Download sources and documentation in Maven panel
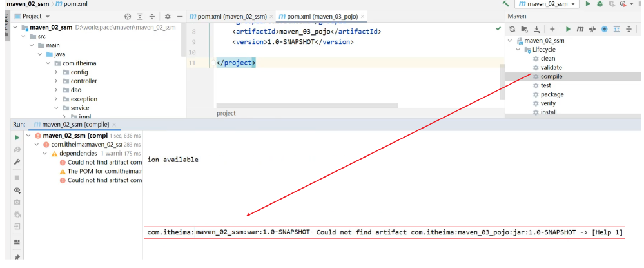The image size is (644, 268). (537, 29)
